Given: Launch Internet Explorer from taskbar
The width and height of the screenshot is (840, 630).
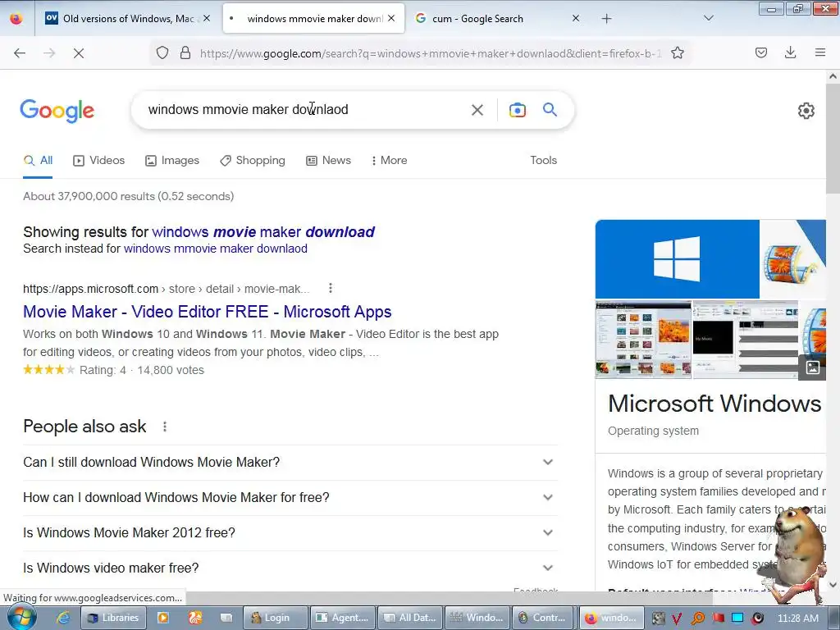Looking at the screenshot, I should point(63,618).
